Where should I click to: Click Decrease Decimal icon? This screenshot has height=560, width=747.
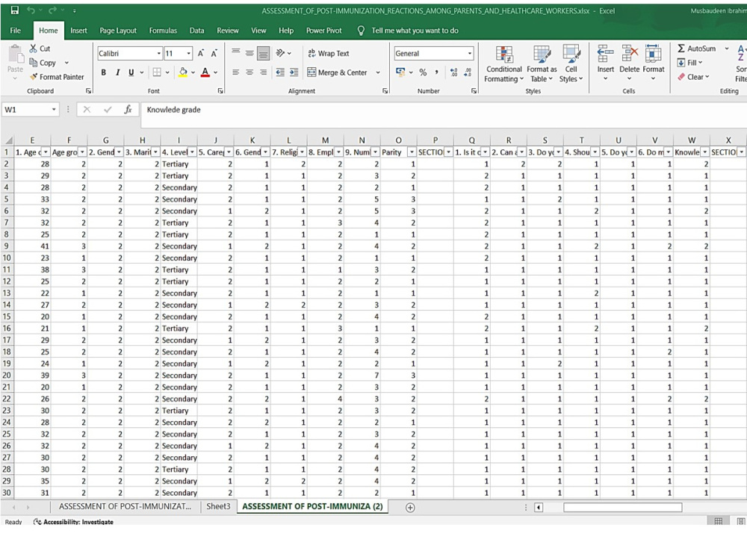tap(468, 72)
